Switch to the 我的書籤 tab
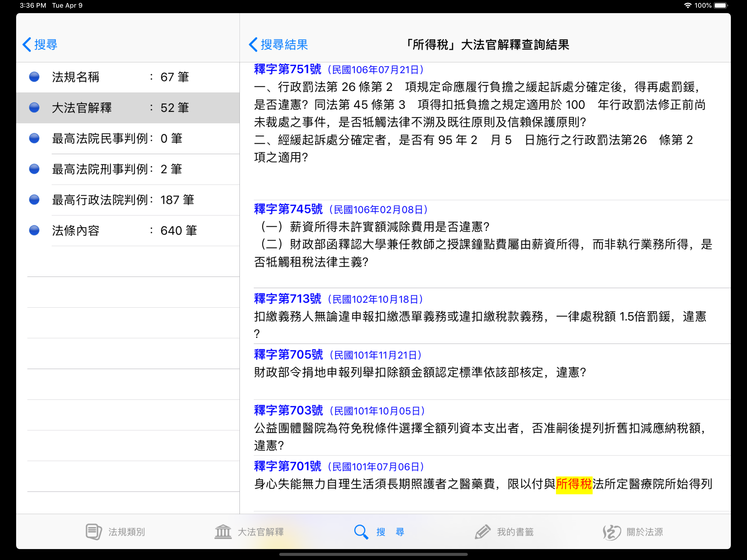 [504, 532]
